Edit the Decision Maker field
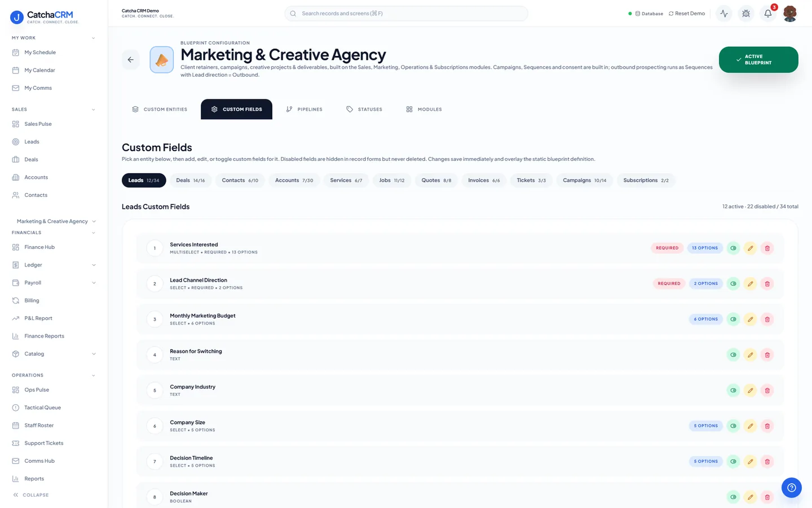This screenshot has width=812, height=508. click(x=750, y=497)
